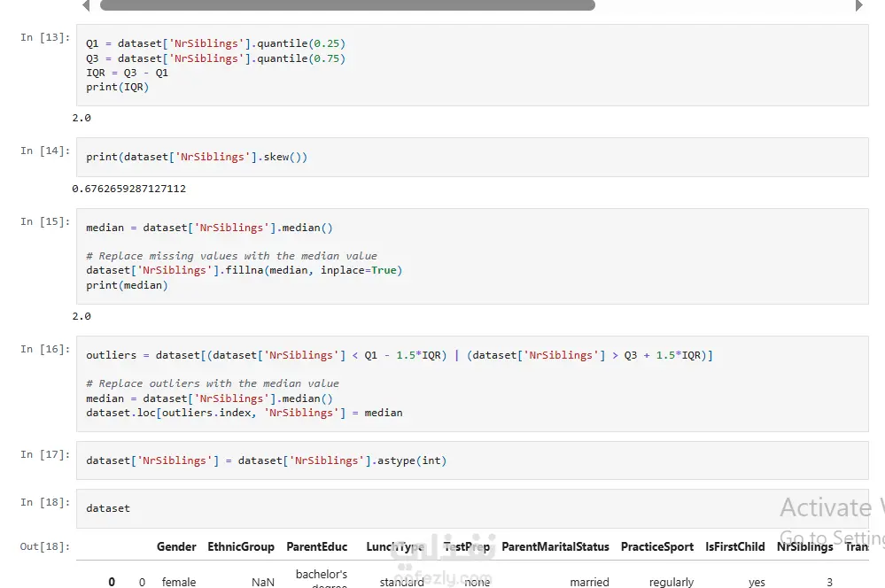Click the horizontal scrollbar thumb
The image size is (885, 588).
tap(347, 5)
